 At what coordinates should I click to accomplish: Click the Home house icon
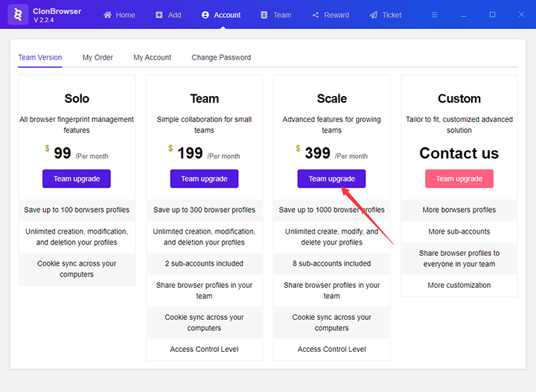coord(107,15)
